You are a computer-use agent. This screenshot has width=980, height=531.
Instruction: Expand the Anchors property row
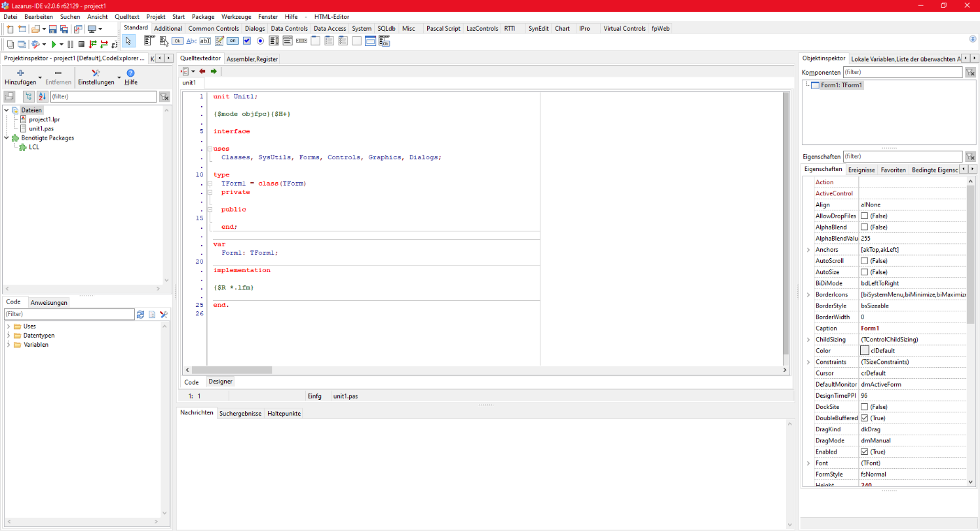[808, 250]
